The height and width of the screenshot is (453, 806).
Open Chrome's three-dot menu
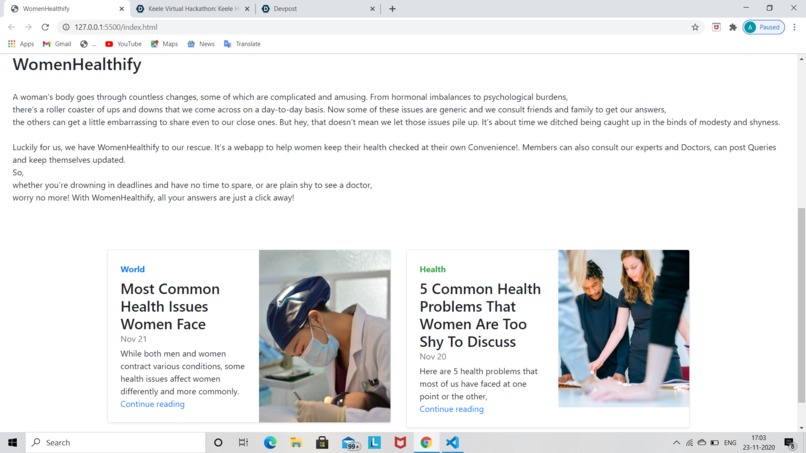(x=794, y=27)
